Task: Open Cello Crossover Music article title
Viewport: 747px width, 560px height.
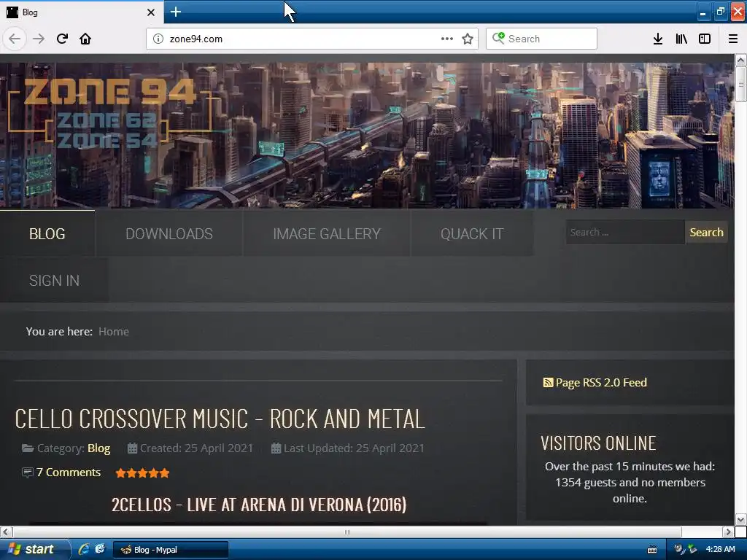Action: pyautogui.click(x=220, y=419)
